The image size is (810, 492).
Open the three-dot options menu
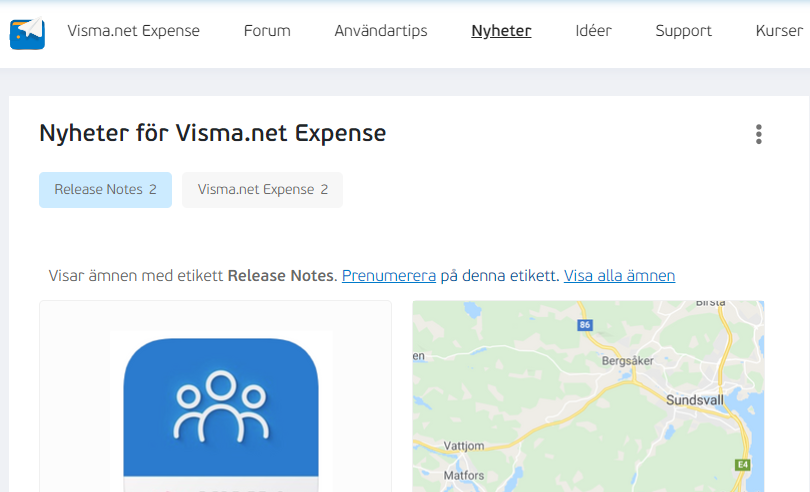(x=758, y=134)
